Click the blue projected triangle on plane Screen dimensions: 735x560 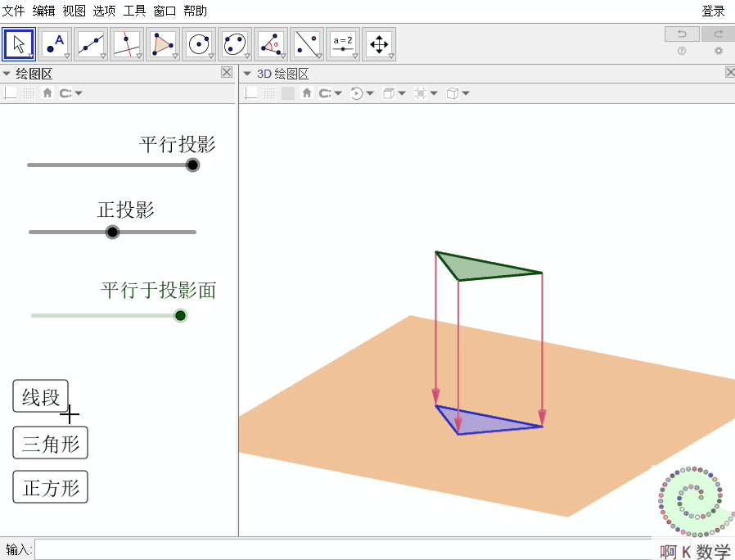coord(478,421)
